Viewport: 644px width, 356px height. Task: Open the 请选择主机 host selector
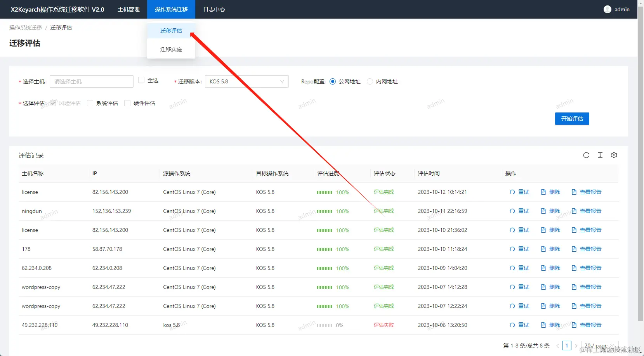(x=92, y=81)
